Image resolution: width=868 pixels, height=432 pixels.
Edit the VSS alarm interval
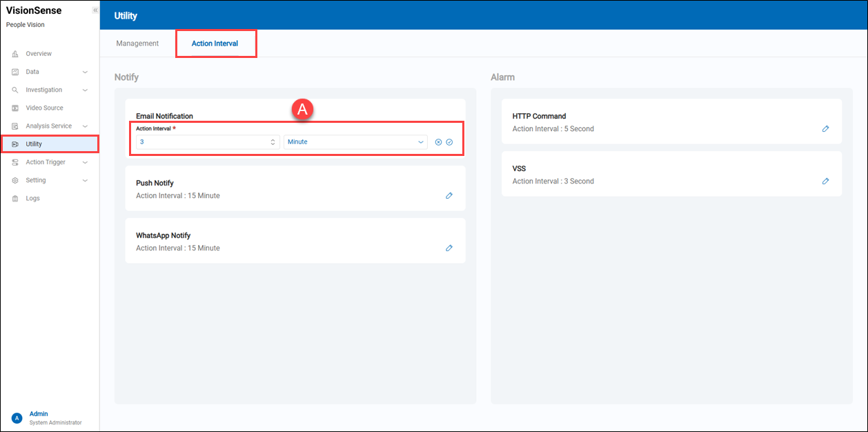click(x=825, y=181)
